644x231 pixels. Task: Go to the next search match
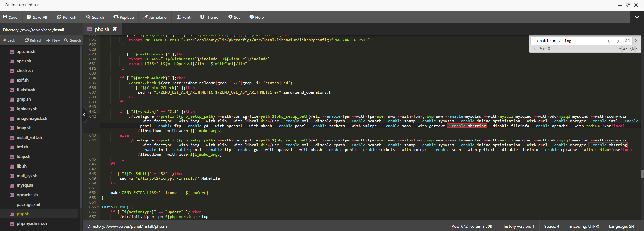click(618, 41)
